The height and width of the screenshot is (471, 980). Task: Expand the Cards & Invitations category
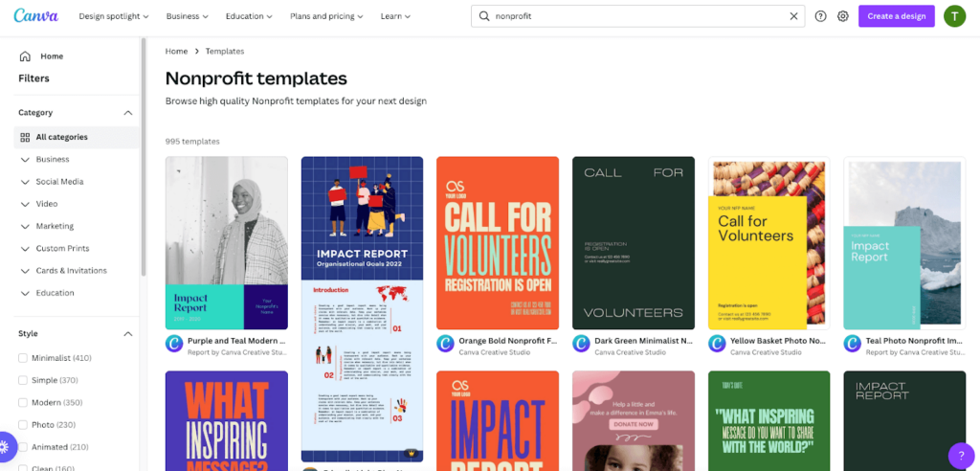pos(25,271)
